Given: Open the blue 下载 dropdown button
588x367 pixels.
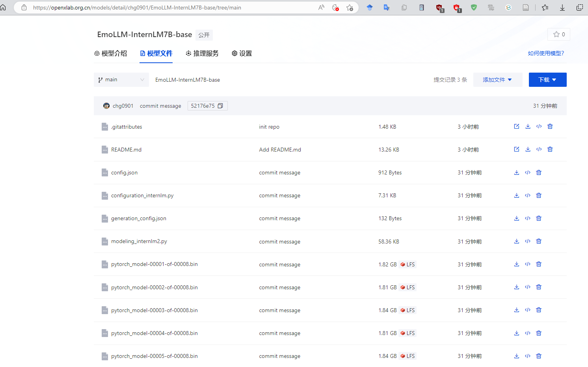Looking at the screenshot, I should pyautogui.click(x=547, y=80).
